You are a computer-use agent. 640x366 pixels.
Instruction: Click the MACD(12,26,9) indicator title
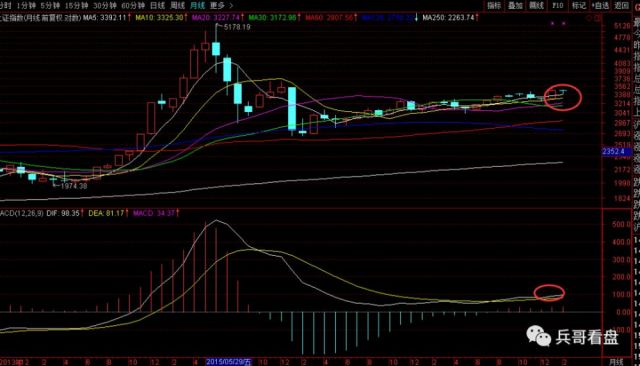[21, 213]
